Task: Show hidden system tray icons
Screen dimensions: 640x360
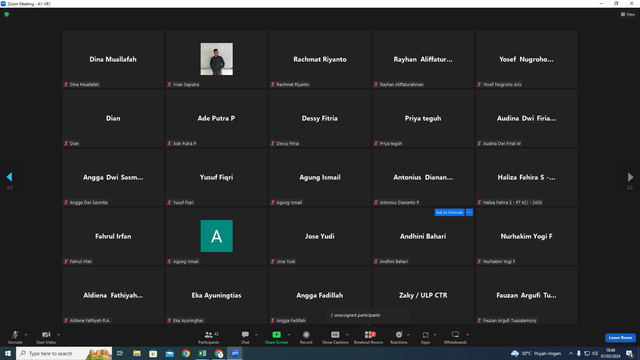Action: pyautogui.click(x=571, y=353)
